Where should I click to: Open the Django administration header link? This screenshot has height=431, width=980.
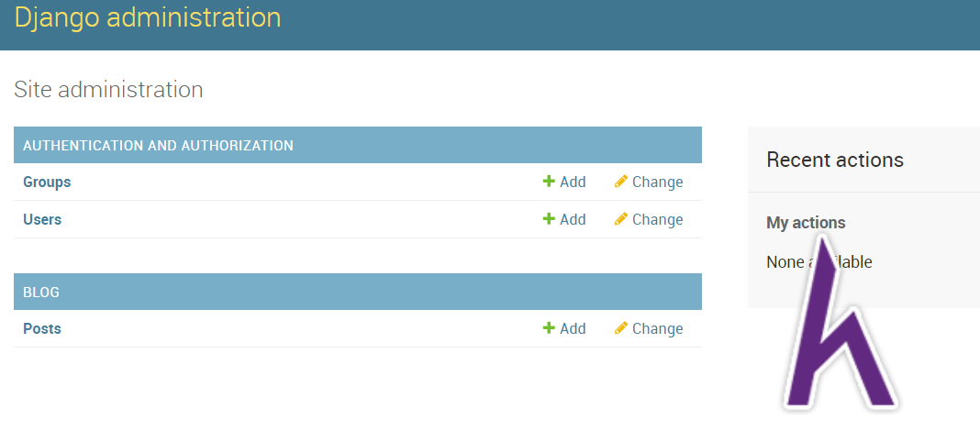point(148,17)
